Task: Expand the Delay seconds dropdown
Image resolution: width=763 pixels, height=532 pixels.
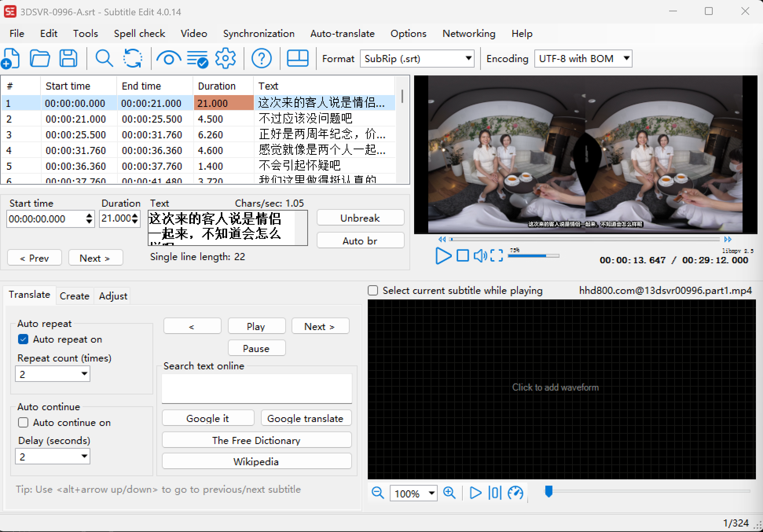Action: [x=53, y=456]
